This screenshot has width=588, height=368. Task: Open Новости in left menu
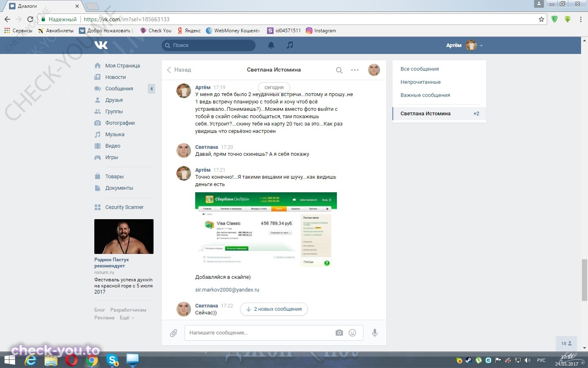click(116, 77)
